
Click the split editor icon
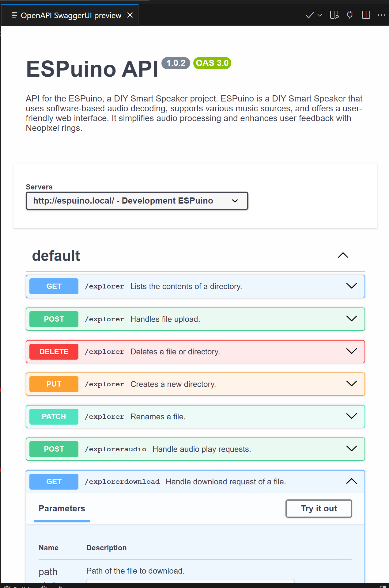pyautogui.click(x=366, y=15)
